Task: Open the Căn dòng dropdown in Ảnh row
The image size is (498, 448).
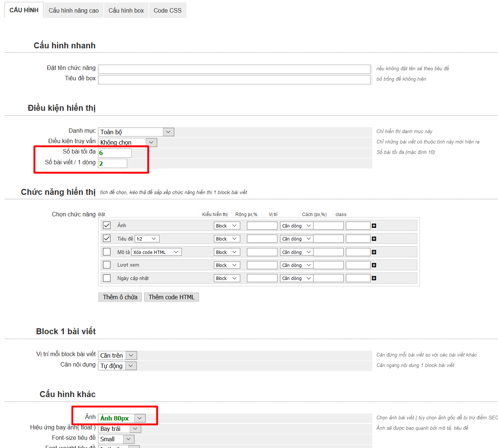Action: pyautogui.click(x=296, y=226)
